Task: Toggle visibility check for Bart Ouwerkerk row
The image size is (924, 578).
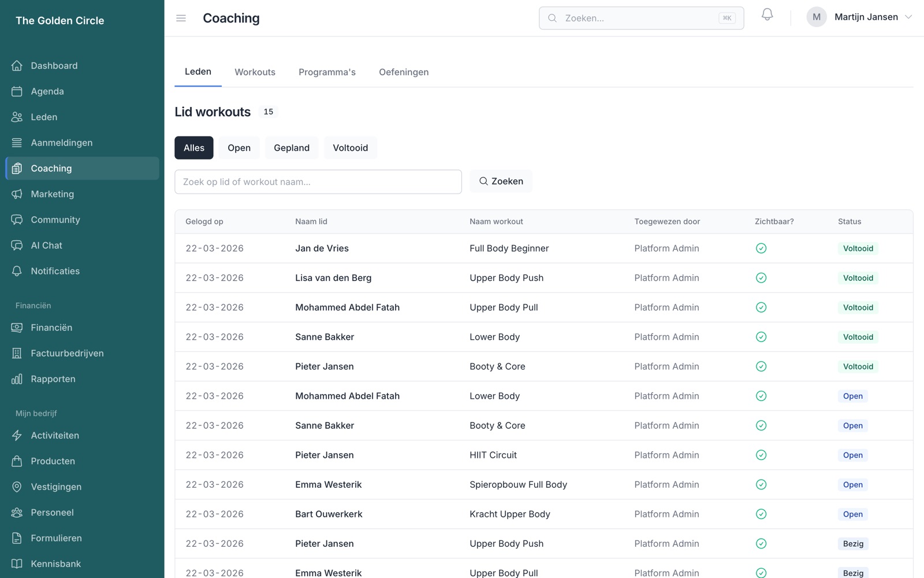Action: click(761, 514)
